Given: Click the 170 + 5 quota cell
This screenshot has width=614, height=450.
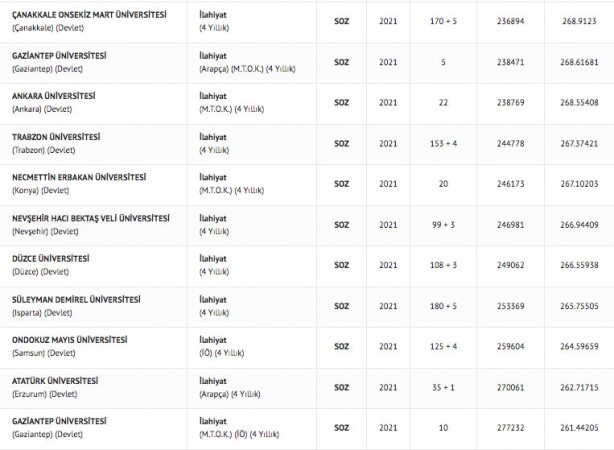Looking at the screenshot, I should tap(443, 20).
